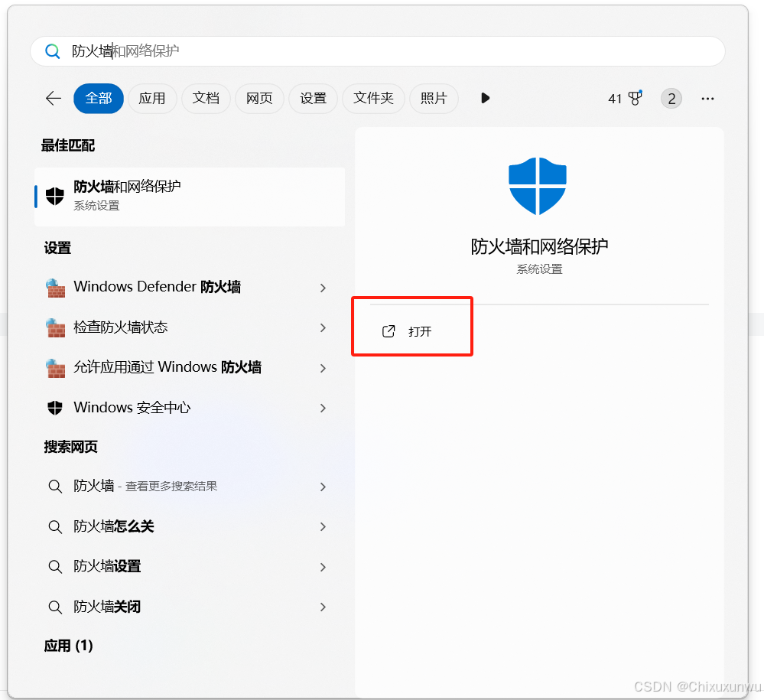Screen dimensions: 764x700
Task: Click magnifier icon beside 防火墙关闭
Action: (55, 607)
